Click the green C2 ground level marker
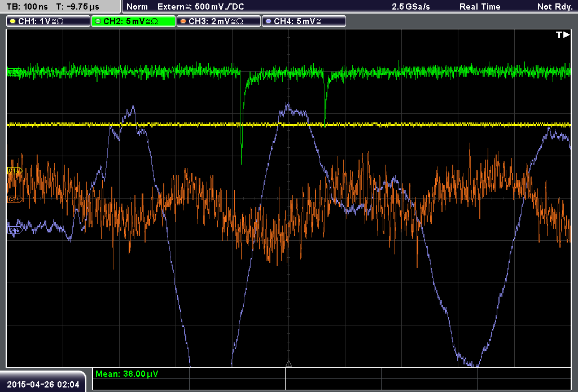The width and height of the screenshot is (578, 392). tap(14, 72)
